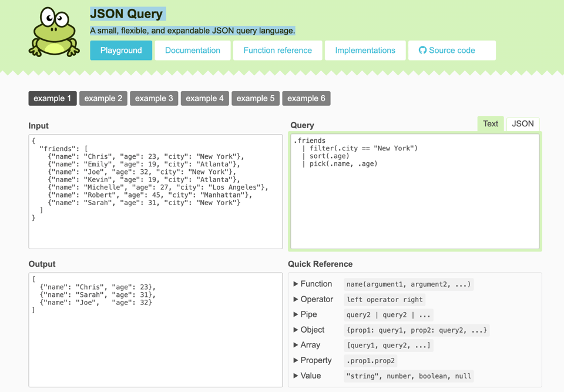Load example 1
This screenshot has height=392, width=564.
(52, 98)
